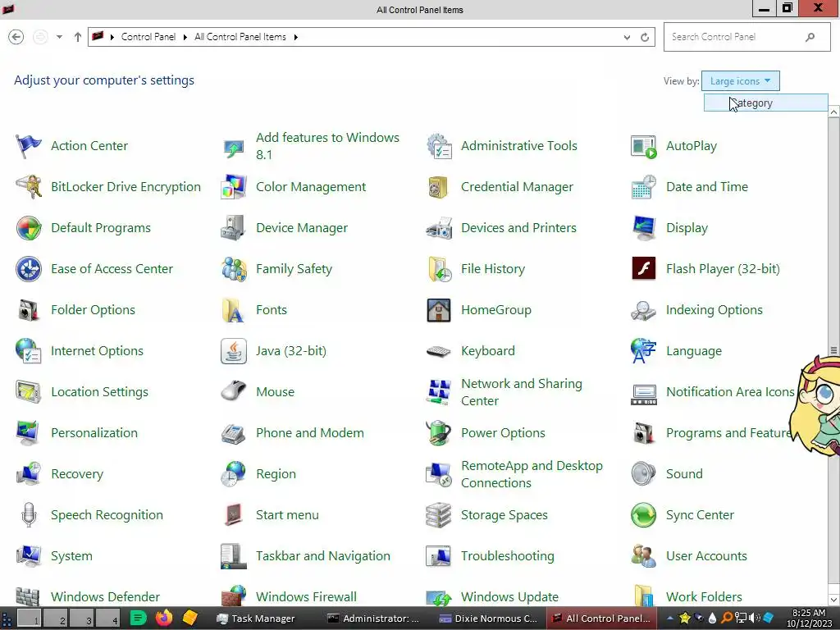Click the Folder Options icon

(29, 309)
